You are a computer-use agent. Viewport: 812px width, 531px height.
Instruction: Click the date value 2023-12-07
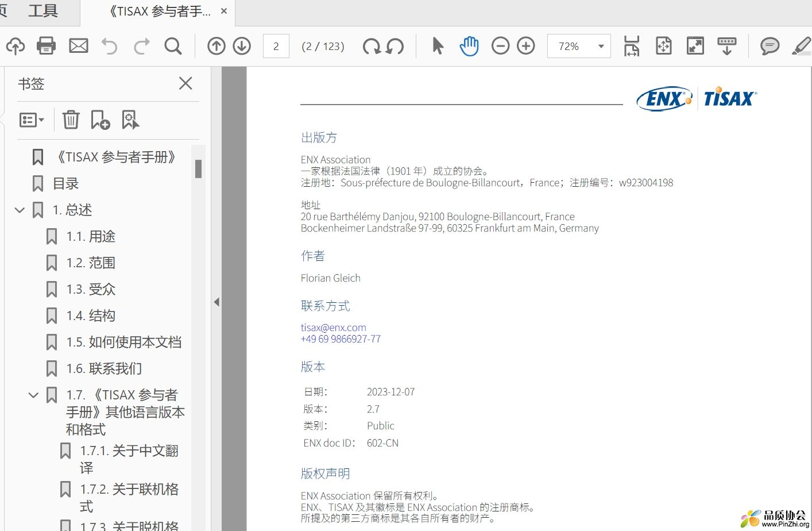click(x=390, y=392)
